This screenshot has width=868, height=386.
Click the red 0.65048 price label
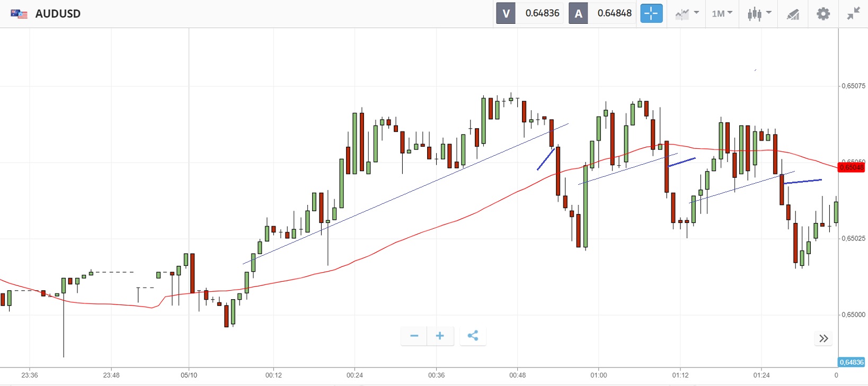pos(851,167)
